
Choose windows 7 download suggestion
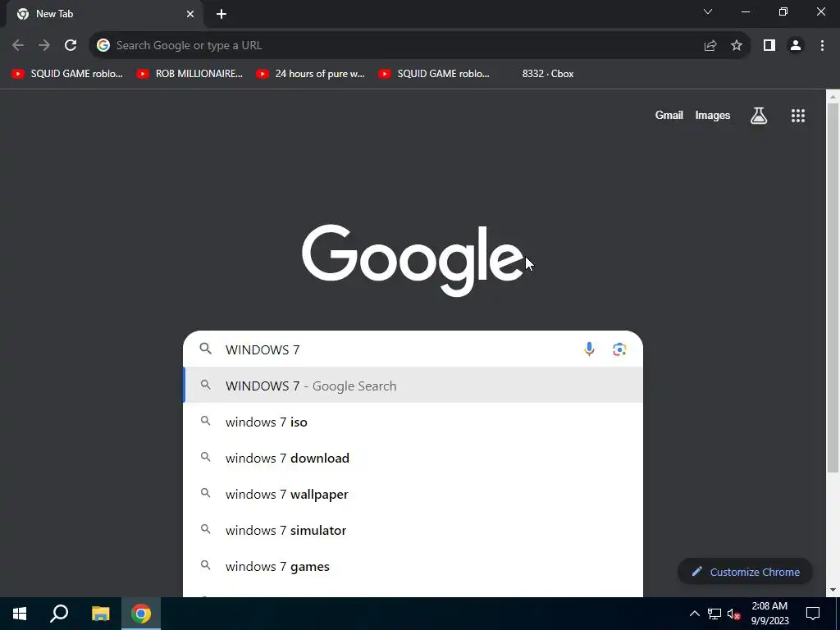pyautogui.click(x=413, y=458)
